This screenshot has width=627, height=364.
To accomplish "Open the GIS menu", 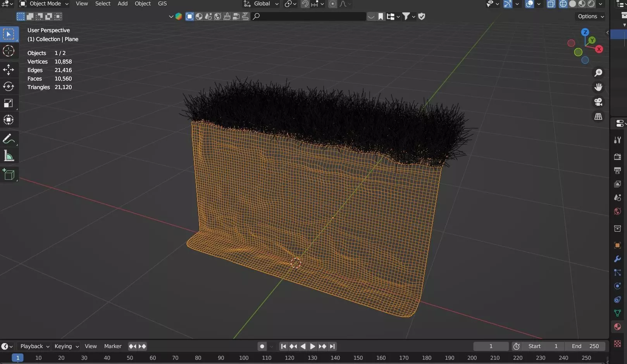I will [x=162, y=4].
